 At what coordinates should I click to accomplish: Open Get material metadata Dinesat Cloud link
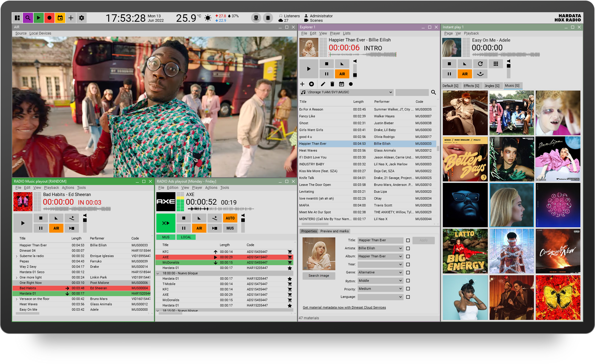pos(344,308)
